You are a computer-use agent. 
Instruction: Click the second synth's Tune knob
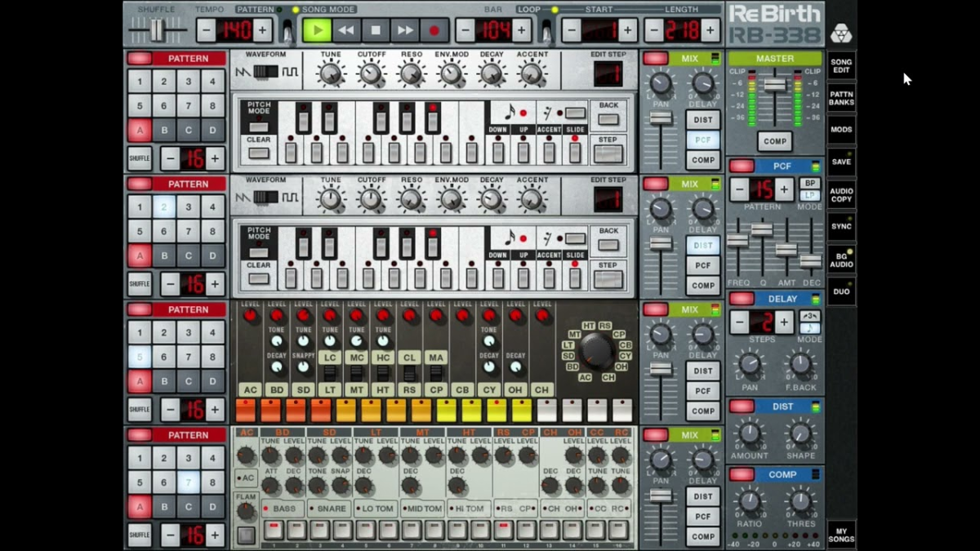pos(330,199)
